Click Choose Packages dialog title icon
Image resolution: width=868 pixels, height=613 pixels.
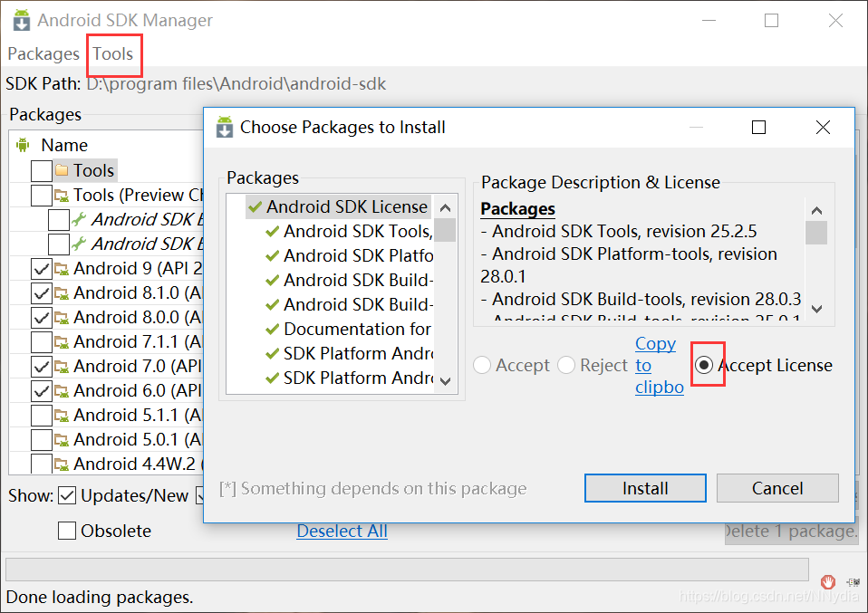point(224,127)
